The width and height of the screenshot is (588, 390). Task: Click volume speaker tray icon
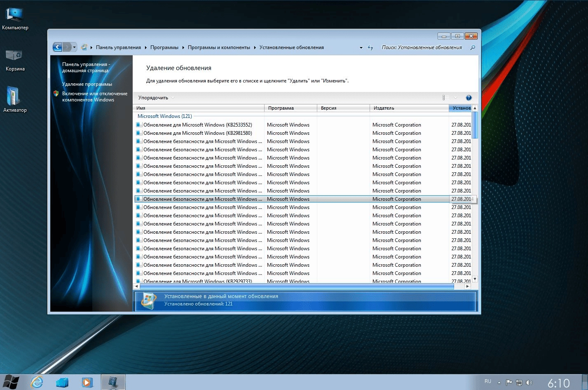click(529, 383)
